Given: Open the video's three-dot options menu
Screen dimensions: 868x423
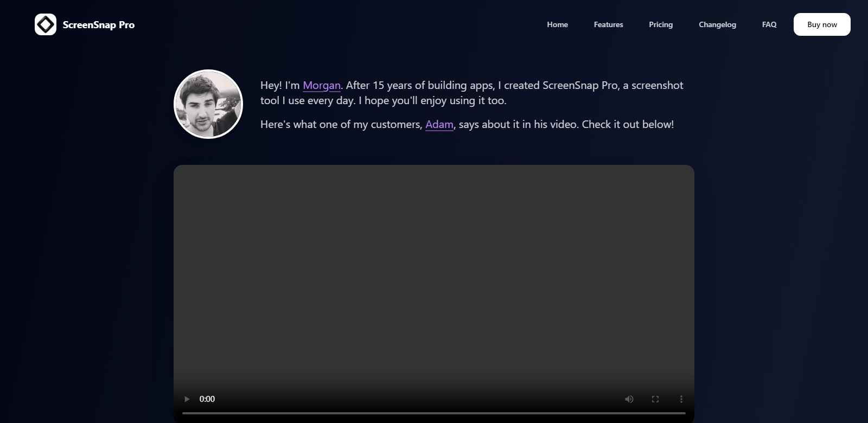Looking at the screenshot, I should click(681, 399).
